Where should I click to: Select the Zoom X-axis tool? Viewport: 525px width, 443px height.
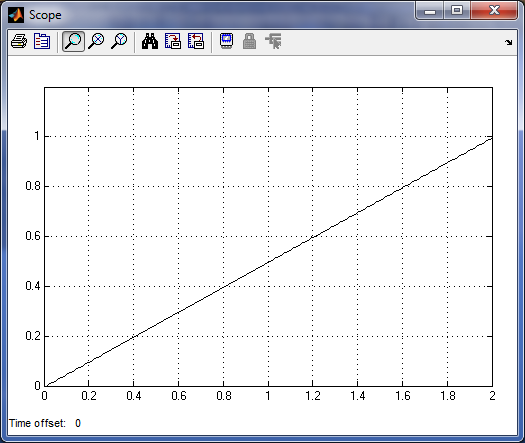click(x=96, y=42)
